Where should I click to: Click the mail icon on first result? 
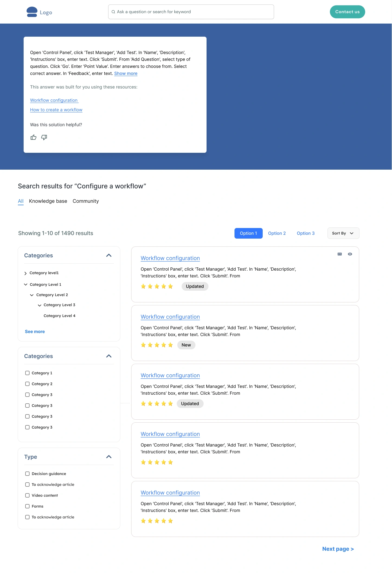pos(340,254)
